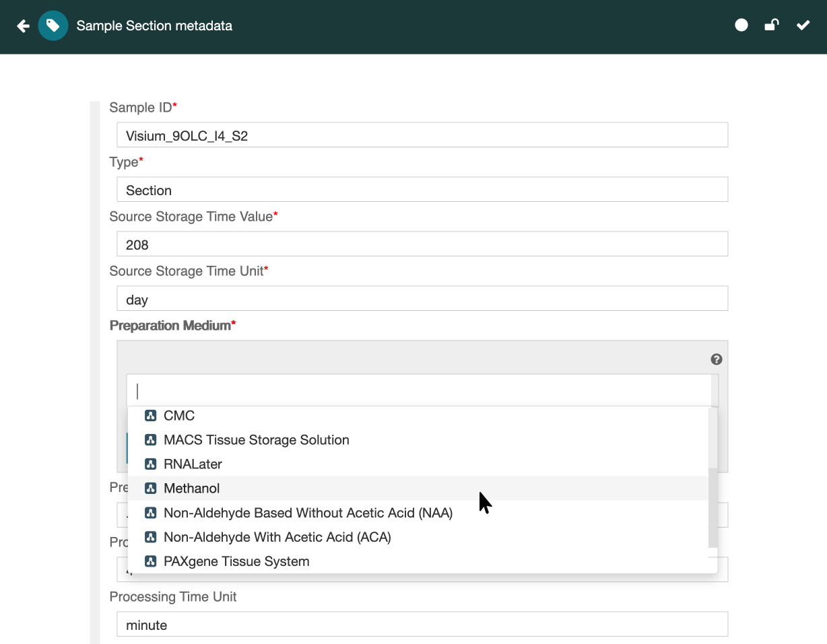Open the Preparation Medium help icon

pos(717,359)
